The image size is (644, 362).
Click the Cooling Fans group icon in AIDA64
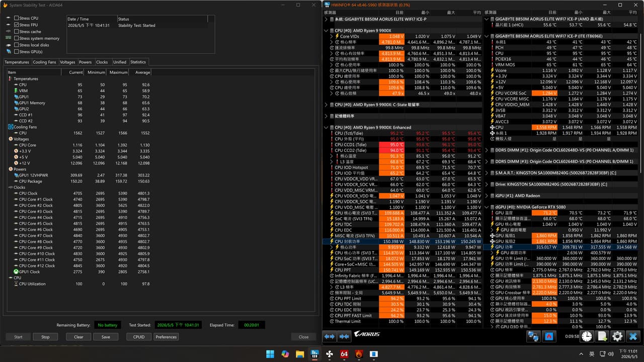click(10, 127)
